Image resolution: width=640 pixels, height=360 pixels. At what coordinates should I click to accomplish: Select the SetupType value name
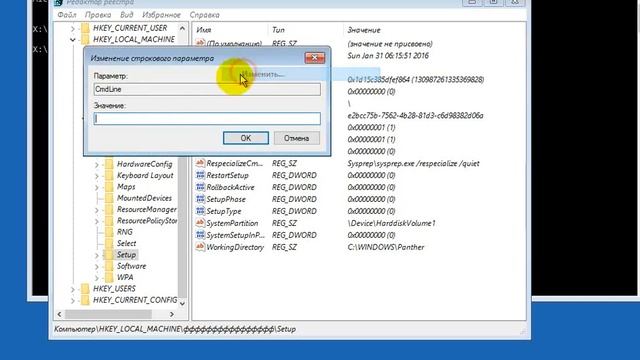click(x=224, y=211)
